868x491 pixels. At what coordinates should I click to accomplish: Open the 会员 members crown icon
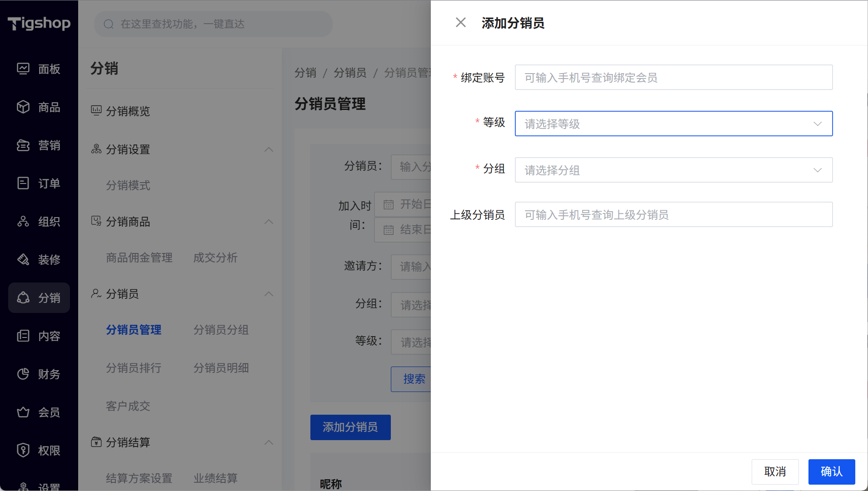tap(23, 412)
